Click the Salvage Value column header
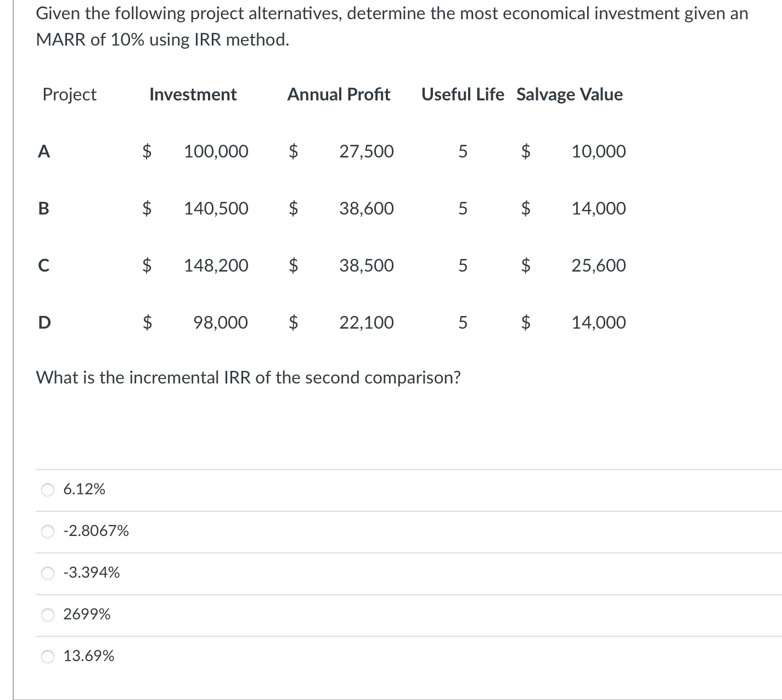Screen dimensions: 782x700 click(x=569, y=94)
